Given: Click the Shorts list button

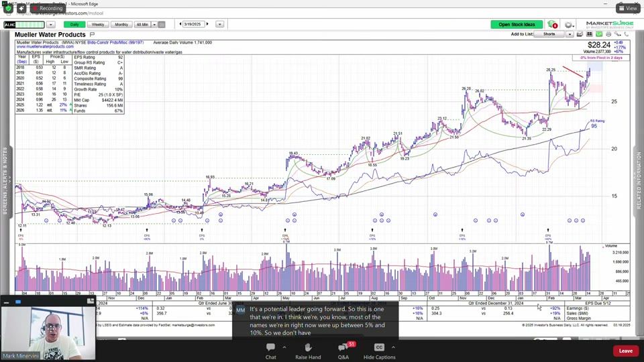Looking at the screenshot, I should point(549,34).
